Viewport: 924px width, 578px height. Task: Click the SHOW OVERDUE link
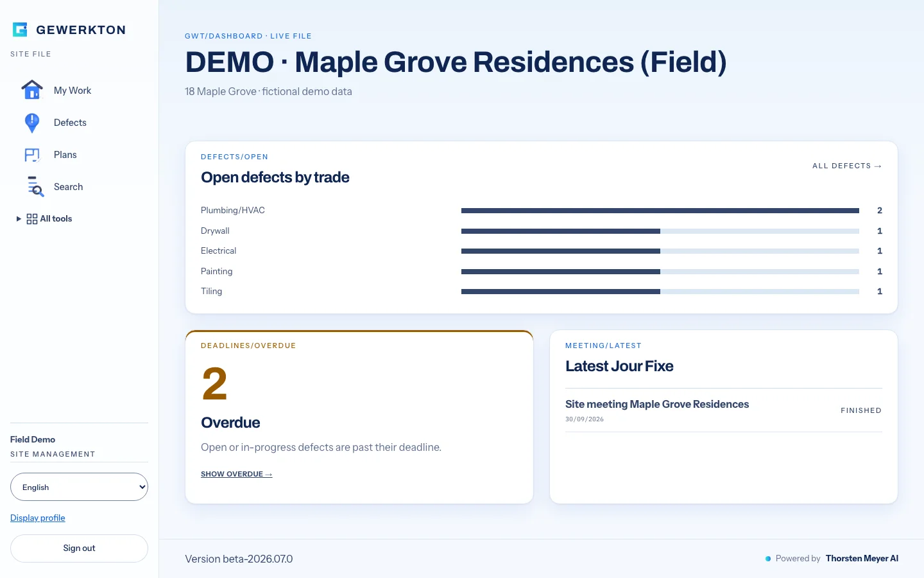(237, 474)
